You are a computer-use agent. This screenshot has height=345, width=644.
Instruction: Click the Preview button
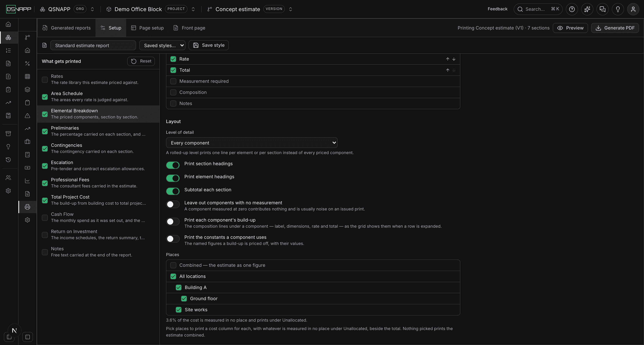tap(570, 28)
